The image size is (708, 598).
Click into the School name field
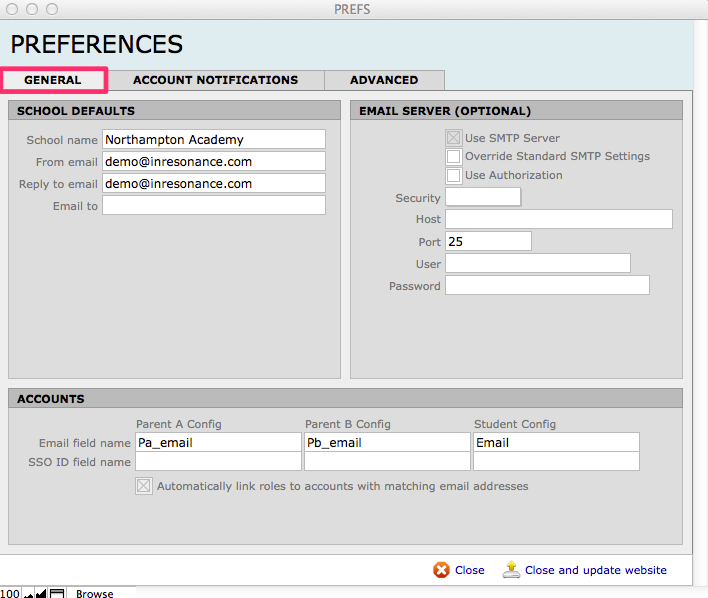pyautogui.click(x=213, y=139)
